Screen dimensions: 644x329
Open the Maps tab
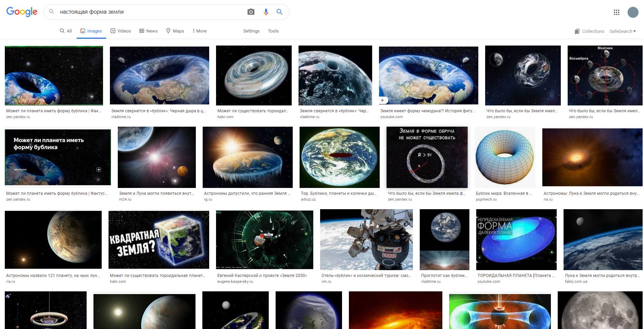pyautogui.click(x=175, y=31)
